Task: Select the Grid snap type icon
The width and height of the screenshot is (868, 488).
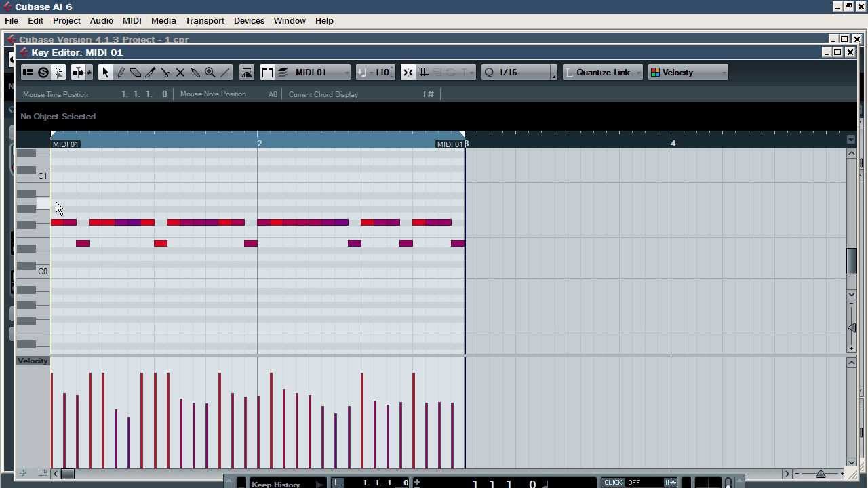Action: [x=424, y=73]
